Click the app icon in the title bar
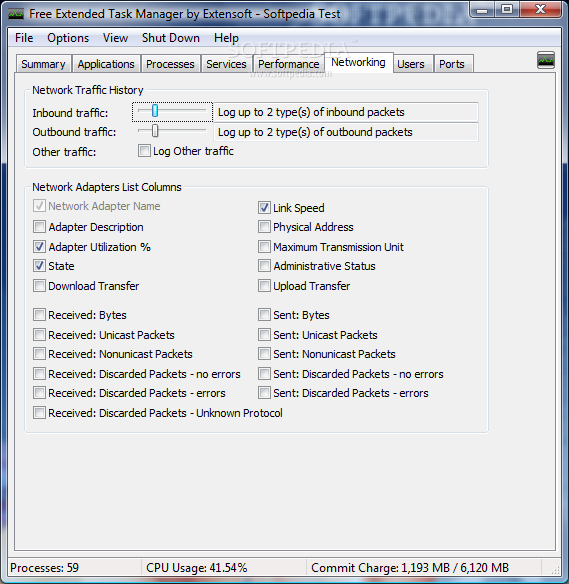Screen dimensions: 569x584 coord(16,14)
